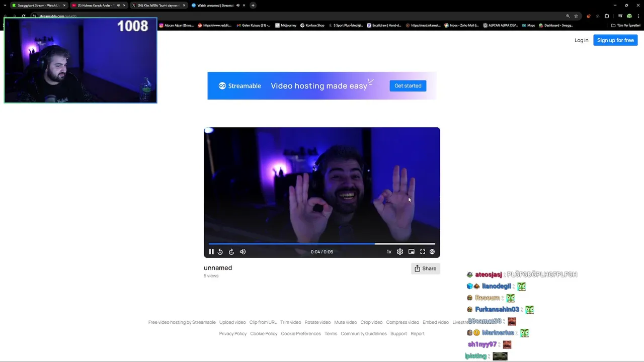Open the Embed video footer link

[436, 322]
